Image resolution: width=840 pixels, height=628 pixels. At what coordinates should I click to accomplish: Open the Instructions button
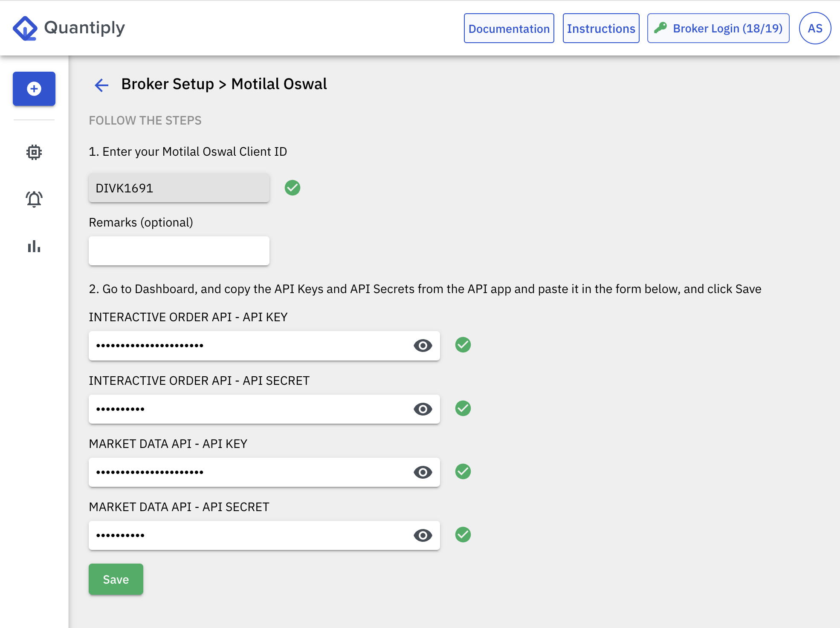[x=601, y=28]
